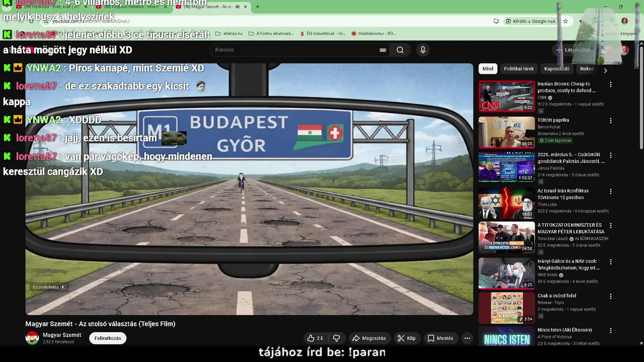Switch to the Holdviola browser tab
644x362 pixels.
coord(52,7)
